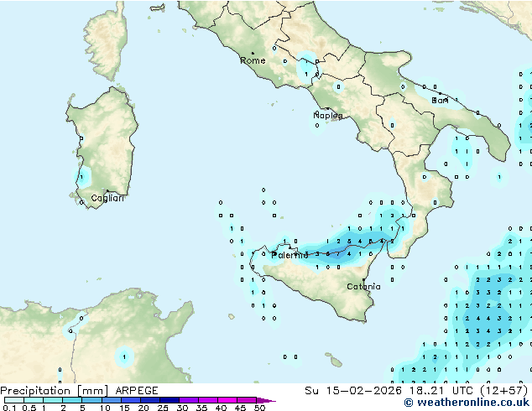Select the 30–35 mm purple legend color

tap(189, 400)
